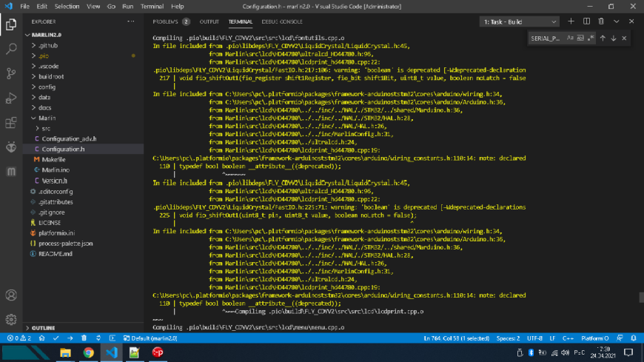Click PlatformIO Build checkmark in status bar

tap(56, 338)
